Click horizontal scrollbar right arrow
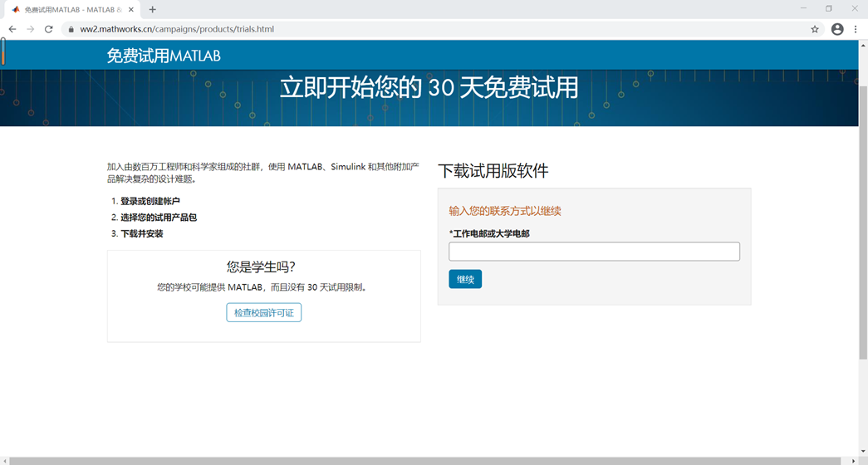 point(854,461)
